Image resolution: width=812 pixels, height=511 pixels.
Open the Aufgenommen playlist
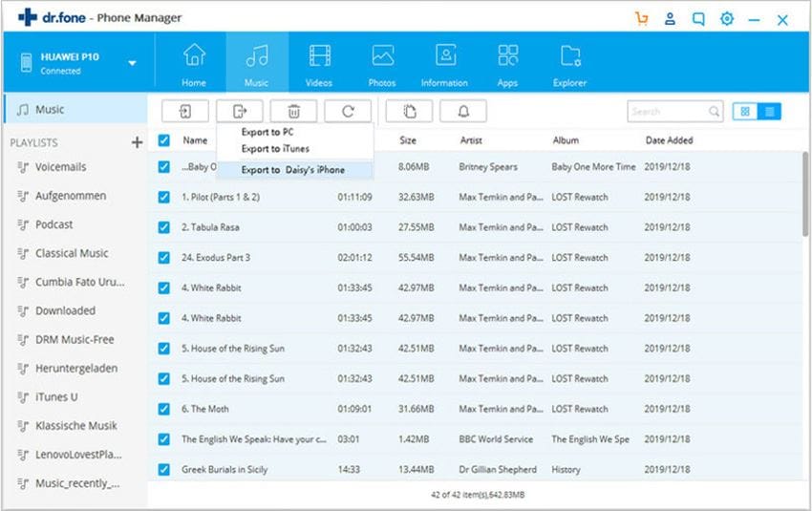point(71,196)
